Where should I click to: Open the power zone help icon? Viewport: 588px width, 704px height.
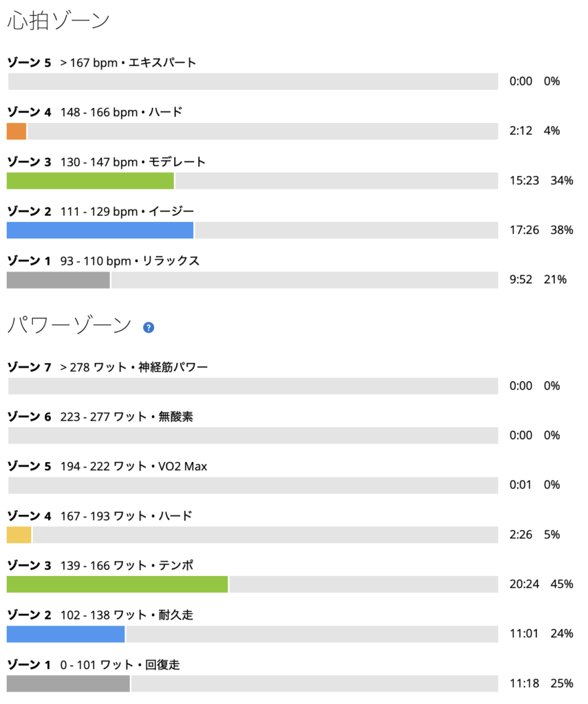(x=149, y=328)
